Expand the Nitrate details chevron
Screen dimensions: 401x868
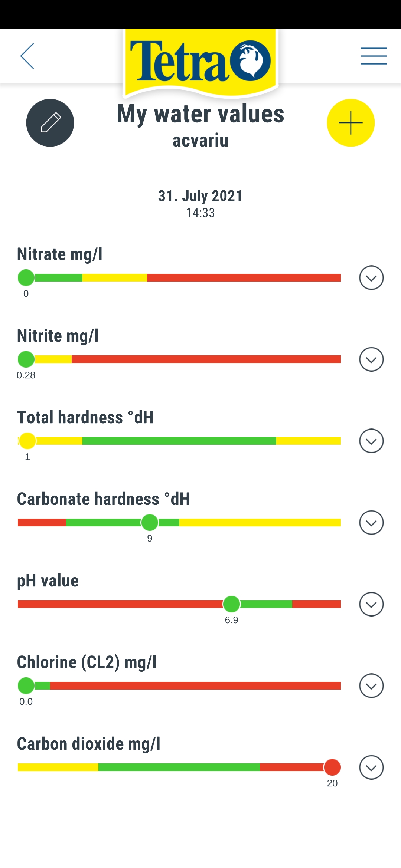pyautogui.click(x=371, y=278)
